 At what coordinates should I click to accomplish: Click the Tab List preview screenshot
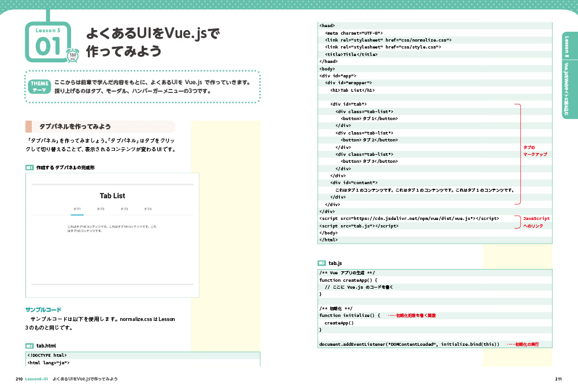(x=113, y=235)
